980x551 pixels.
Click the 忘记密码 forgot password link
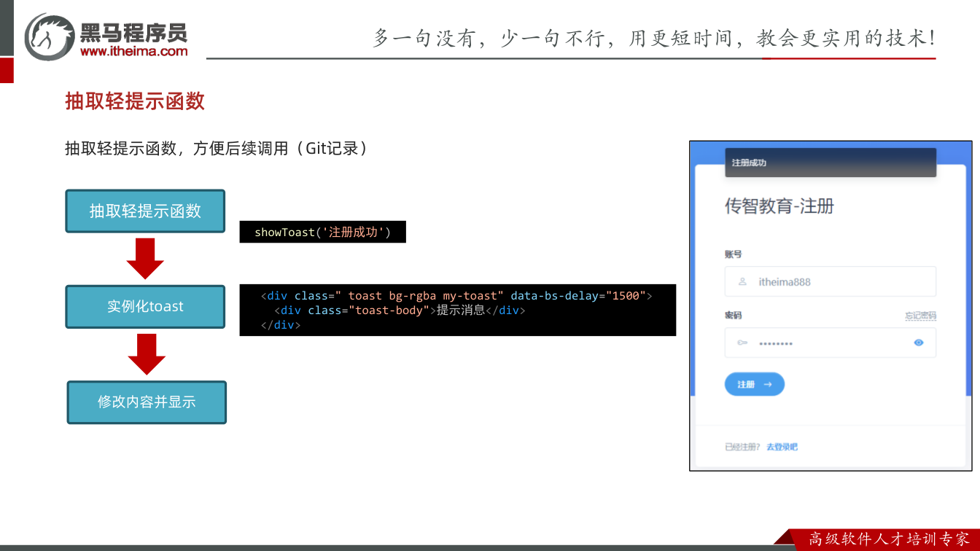point(920,316)
